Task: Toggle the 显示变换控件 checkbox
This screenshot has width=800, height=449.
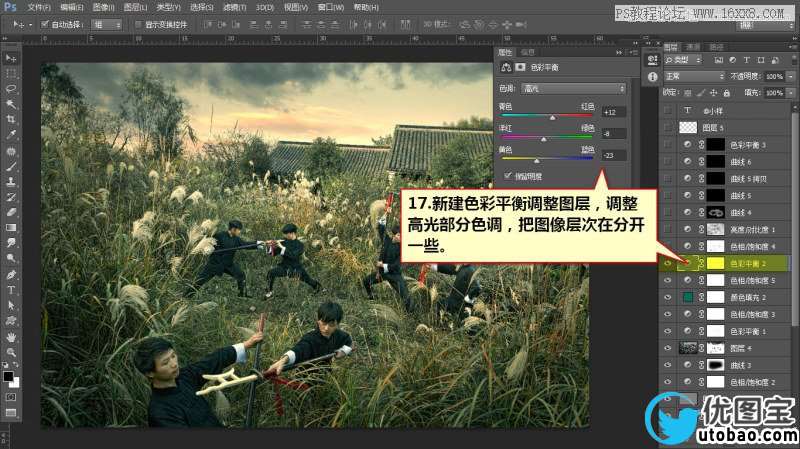Action: [138, 24]
